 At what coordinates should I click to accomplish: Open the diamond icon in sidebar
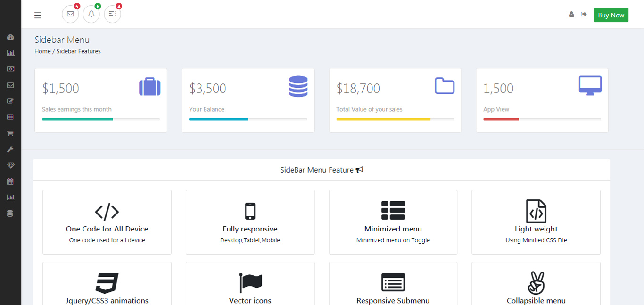[x=10, y=165]
